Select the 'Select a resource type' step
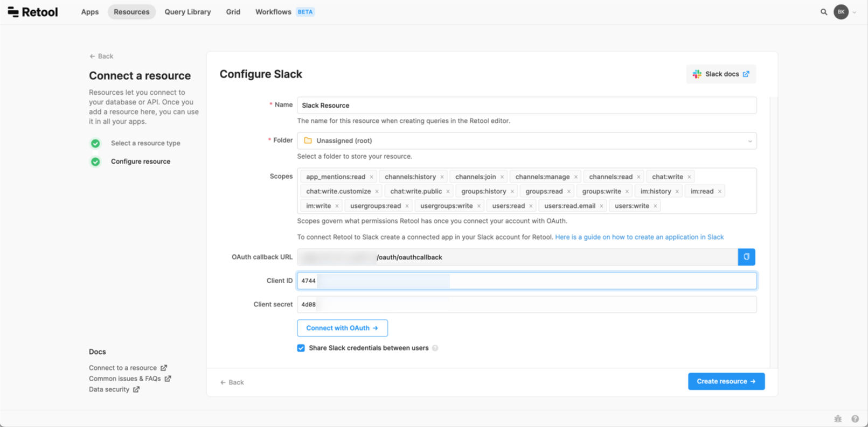868x427 pixels. (135, 143)
